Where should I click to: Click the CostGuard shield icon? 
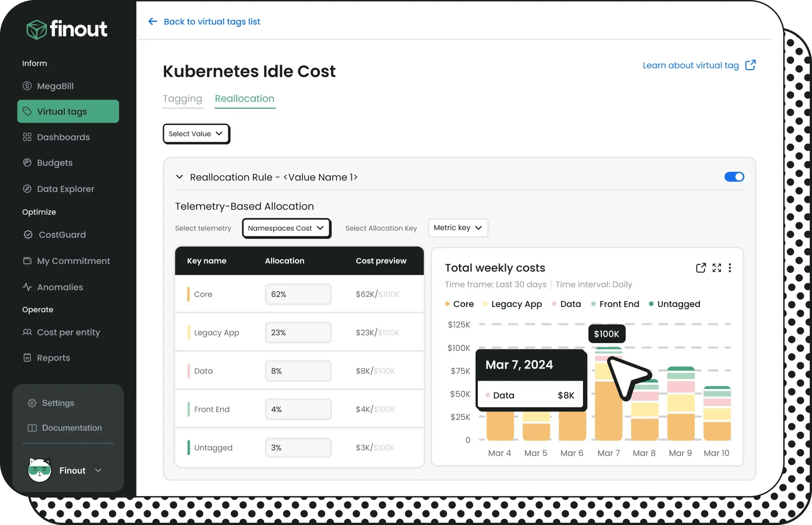(x=28, y=234)
